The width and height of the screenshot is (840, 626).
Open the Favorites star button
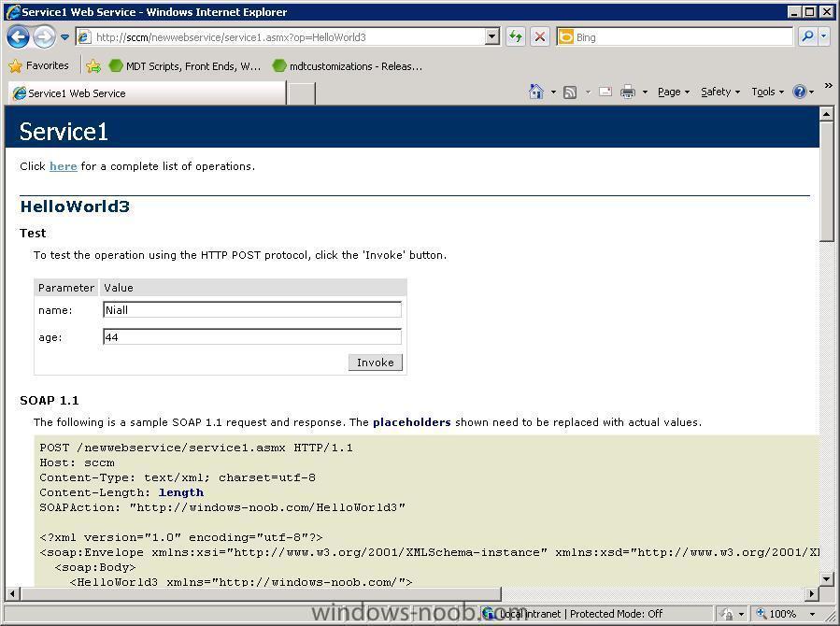(x=39, y=65)
